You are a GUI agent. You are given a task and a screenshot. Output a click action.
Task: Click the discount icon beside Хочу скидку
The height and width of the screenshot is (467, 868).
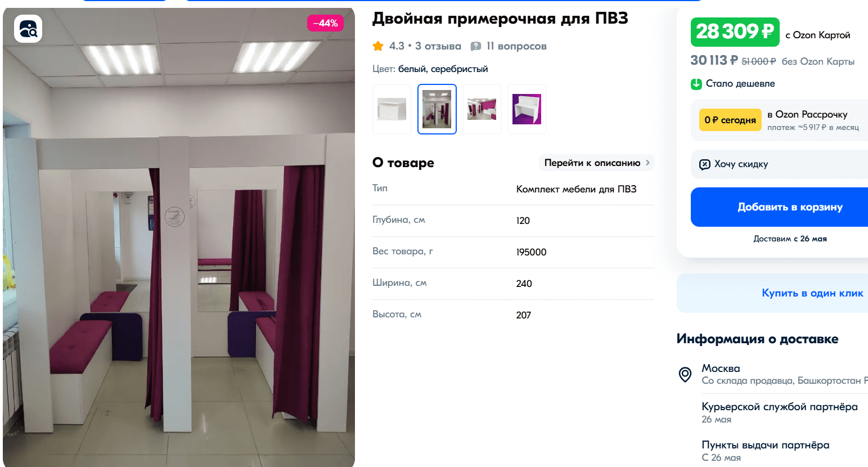click(x=705, y=164)
